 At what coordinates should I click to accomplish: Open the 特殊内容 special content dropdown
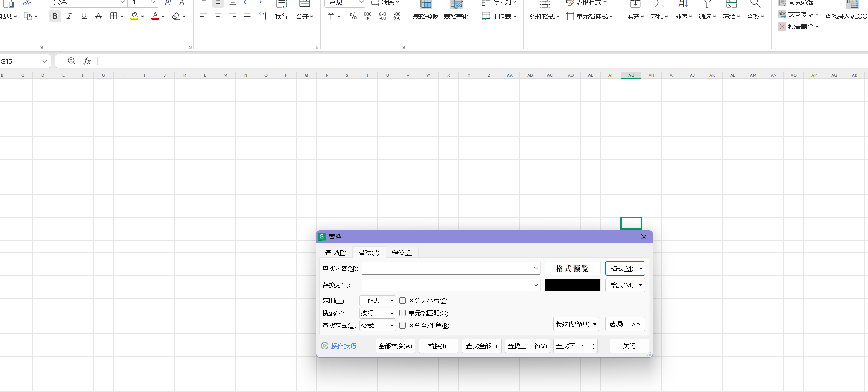(x=576, y=324)
